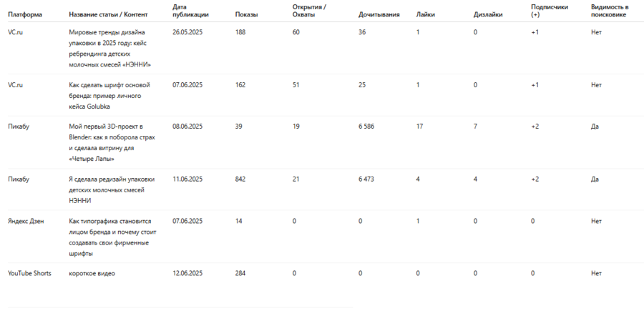Click the article title about Blender 3D-проект

pos(109,142)
